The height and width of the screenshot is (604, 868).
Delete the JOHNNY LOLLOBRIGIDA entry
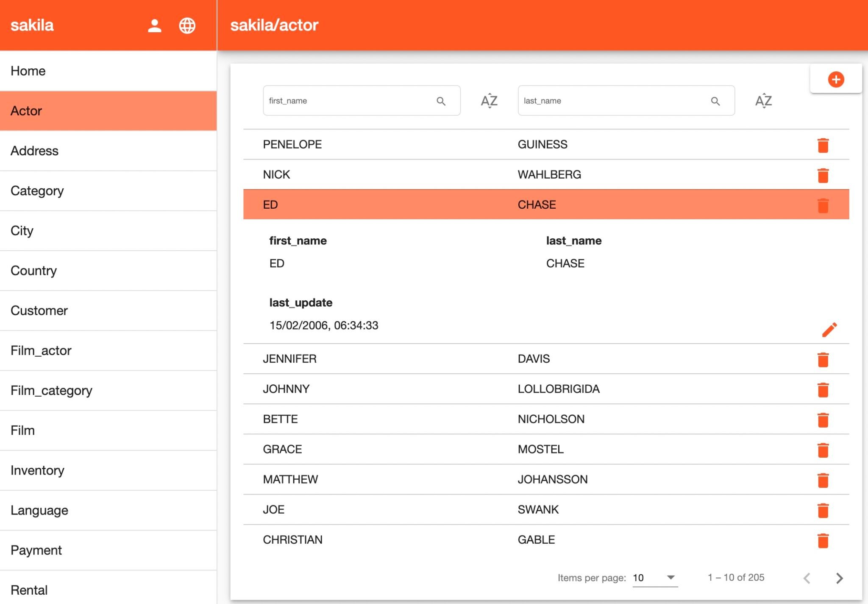[823, 389]
